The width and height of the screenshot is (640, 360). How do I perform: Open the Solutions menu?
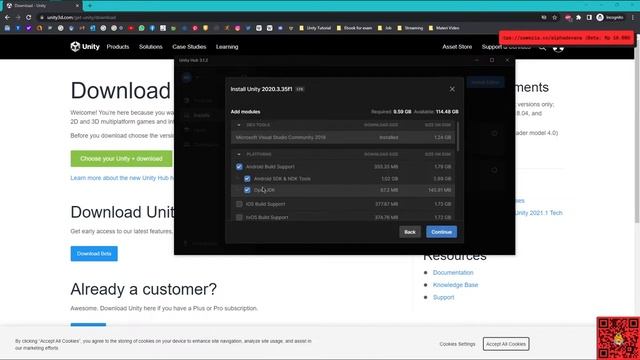(151, 47)
